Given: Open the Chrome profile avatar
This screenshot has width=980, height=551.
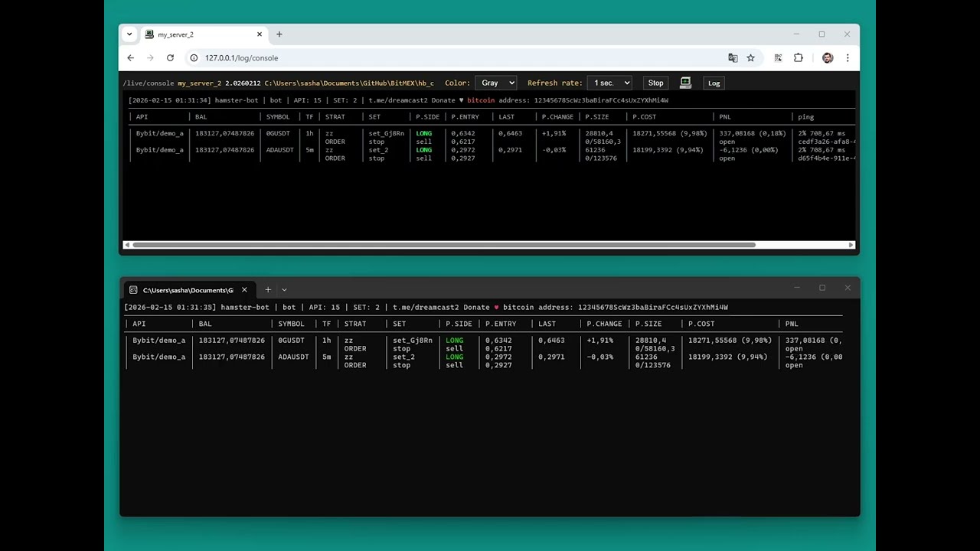Looking at the screenshot, I should click(828, 58).
